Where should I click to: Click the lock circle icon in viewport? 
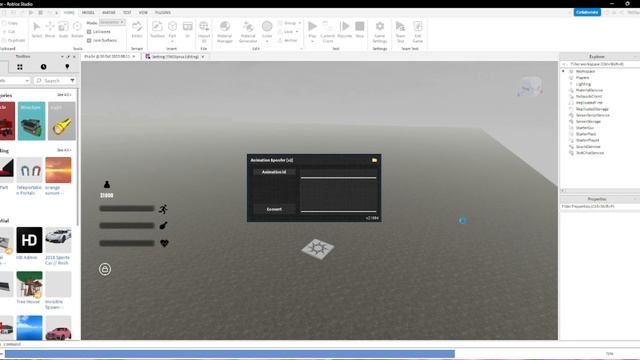point(105,269)
